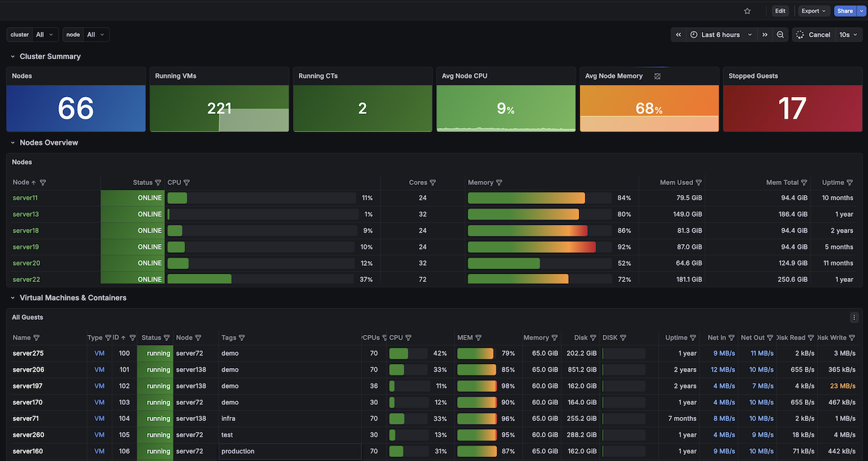Open the Export dropdown menu

(x=814, y=11)
